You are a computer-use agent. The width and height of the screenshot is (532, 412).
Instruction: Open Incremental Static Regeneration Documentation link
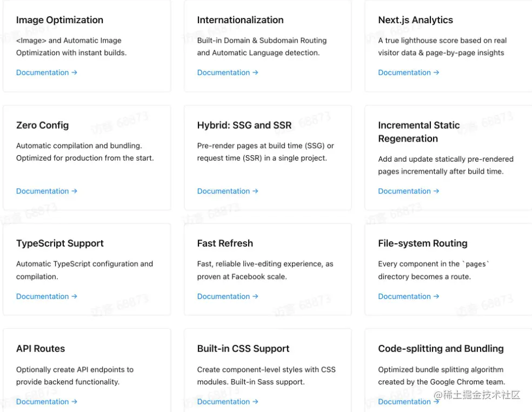[408, 191]
